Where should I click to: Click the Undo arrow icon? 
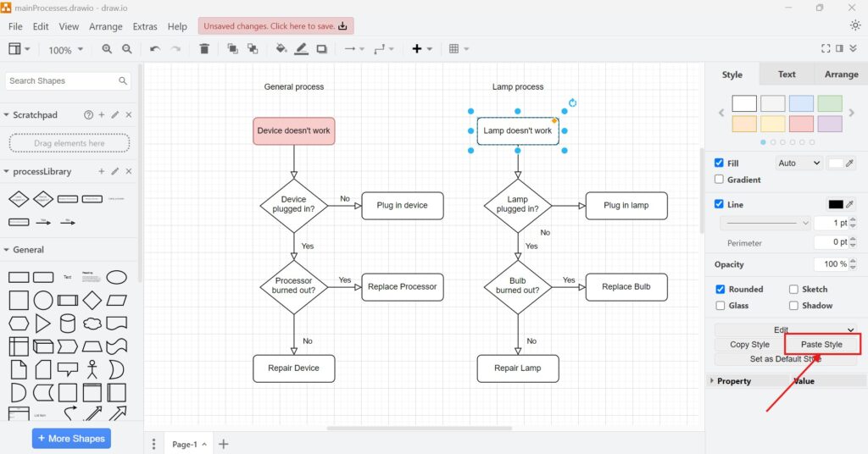coord(154,49)
